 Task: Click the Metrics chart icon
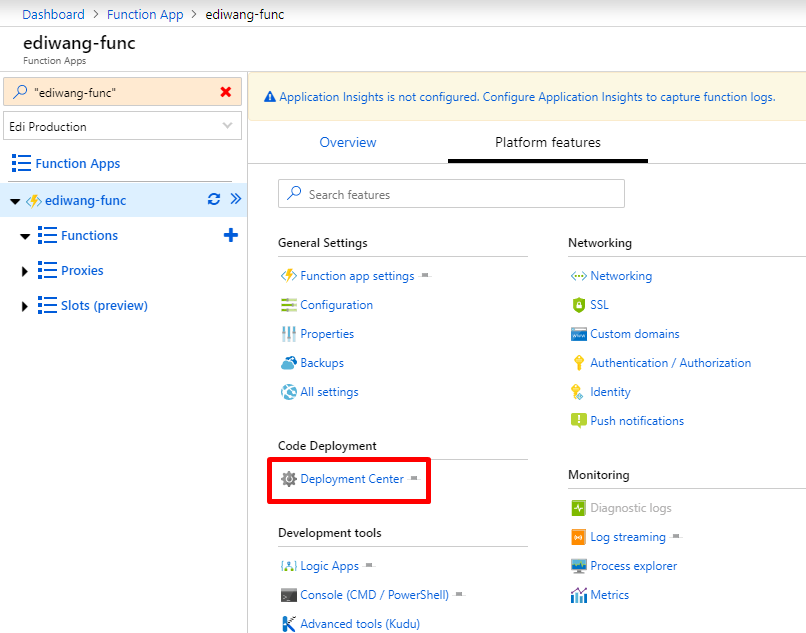click(579, 595)
